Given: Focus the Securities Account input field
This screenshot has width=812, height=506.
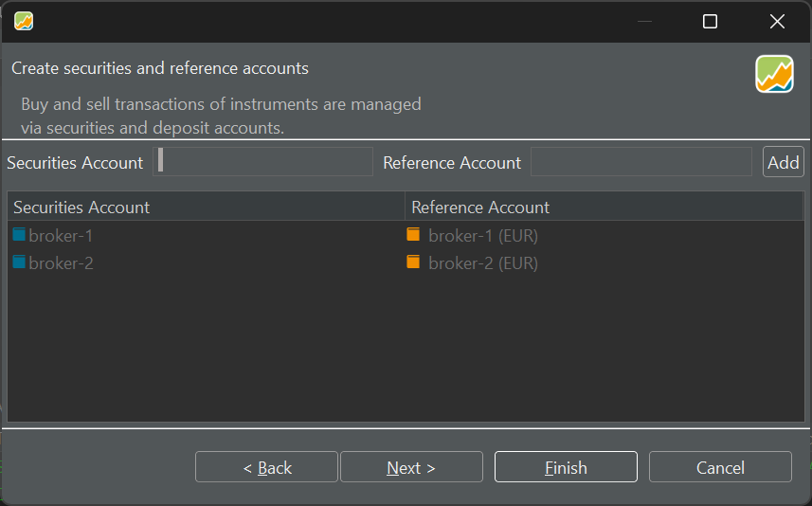Looking at the screenshot, I should pyautogui.click(x=263, y=162).
